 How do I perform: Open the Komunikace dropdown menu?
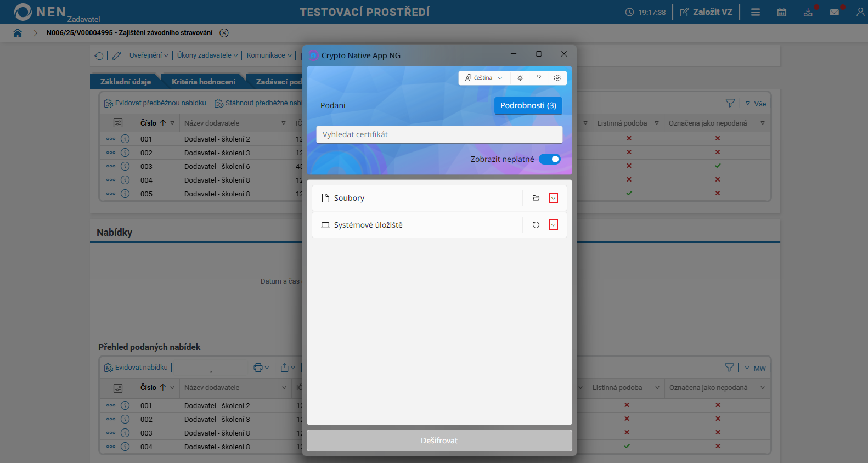point(269,55)
